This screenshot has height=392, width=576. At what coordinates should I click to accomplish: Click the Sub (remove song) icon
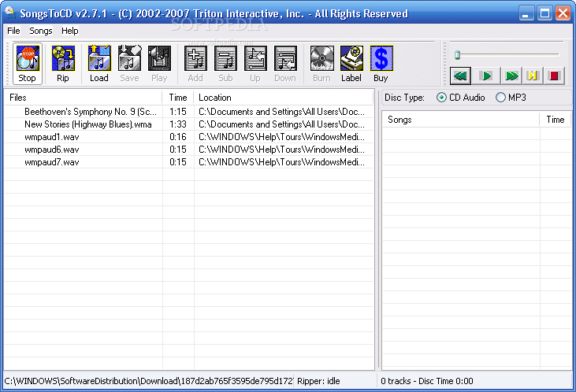(225, 64)
